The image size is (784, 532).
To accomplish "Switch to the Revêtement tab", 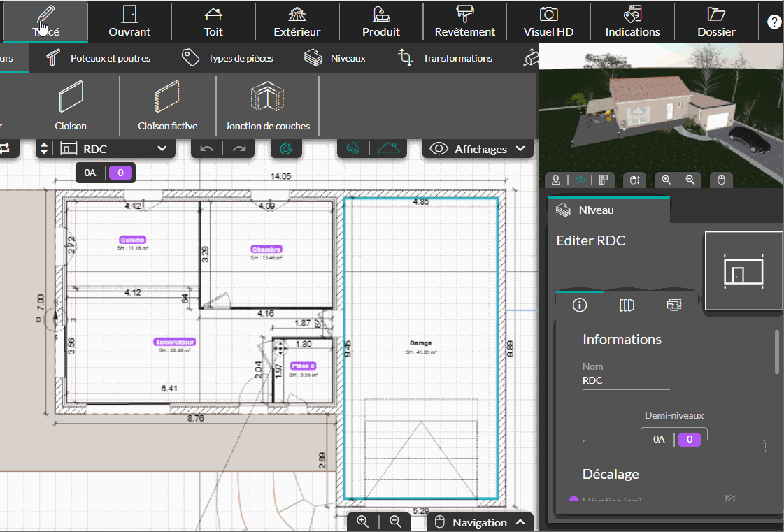I will [464, 22].
